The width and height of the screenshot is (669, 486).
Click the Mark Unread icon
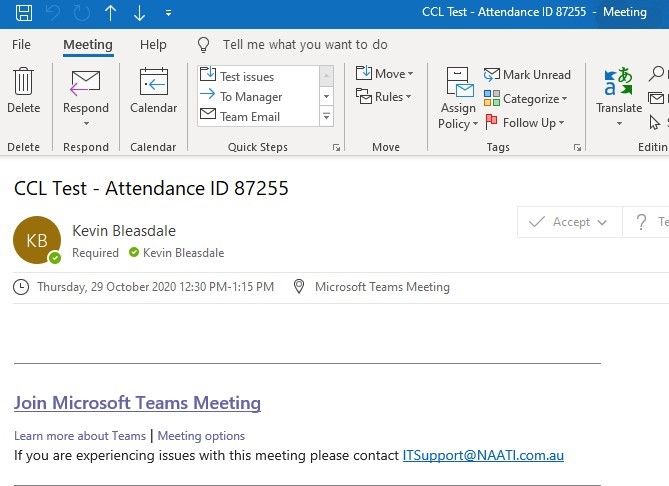pyautogui.click(x=492, y=75)
